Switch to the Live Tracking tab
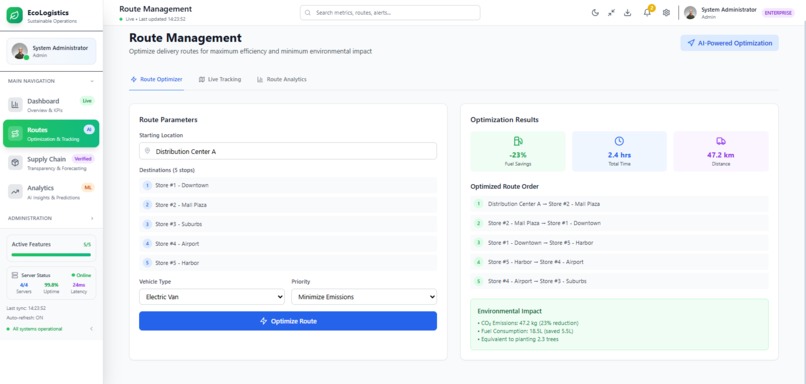 click(219, 80)
